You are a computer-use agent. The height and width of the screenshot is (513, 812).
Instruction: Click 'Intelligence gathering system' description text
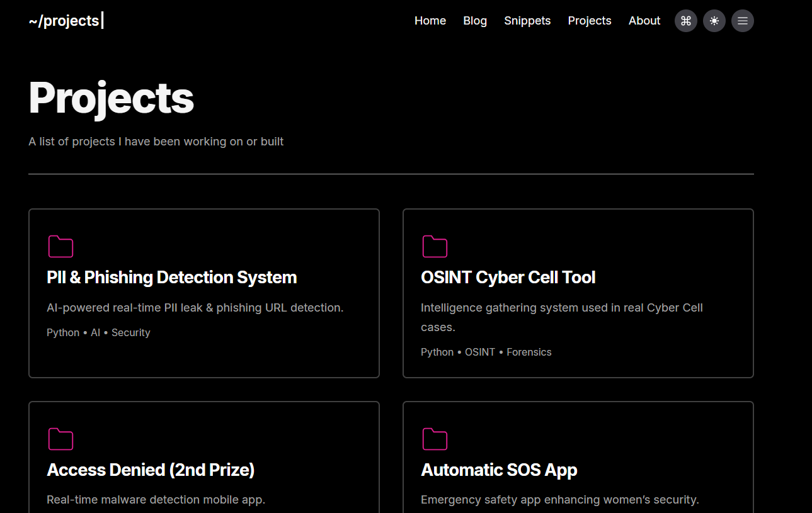562,317
